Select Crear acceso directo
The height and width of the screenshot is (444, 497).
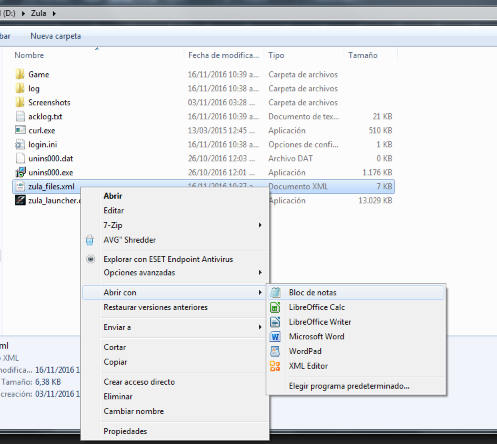coord(175,382)
